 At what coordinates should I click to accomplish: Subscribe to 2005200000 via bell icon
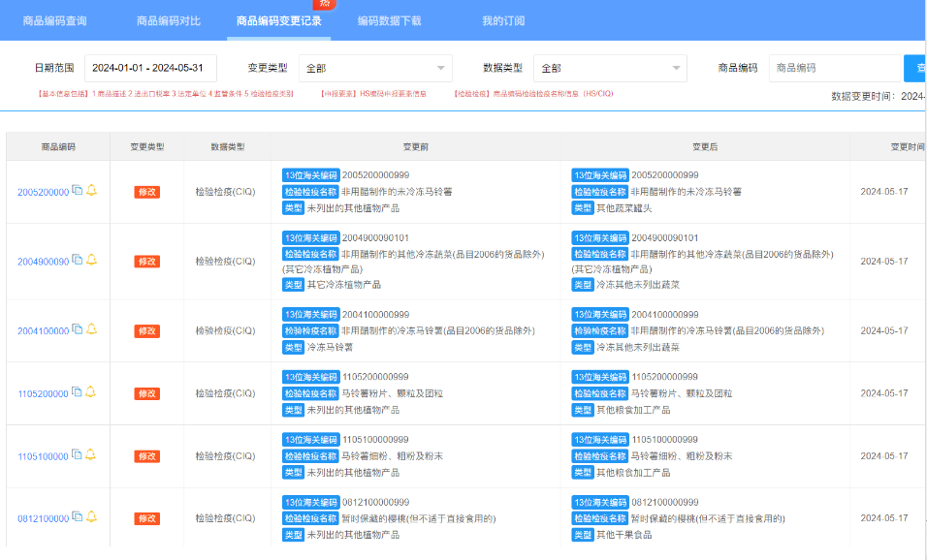pyautogui.click(x=92, y=190)
